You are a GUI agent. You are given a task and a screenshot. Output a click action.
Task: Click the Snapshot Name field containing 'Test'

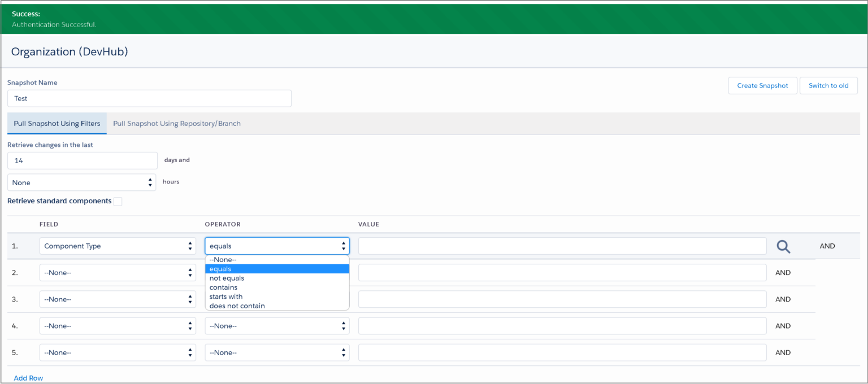[149, 98]
